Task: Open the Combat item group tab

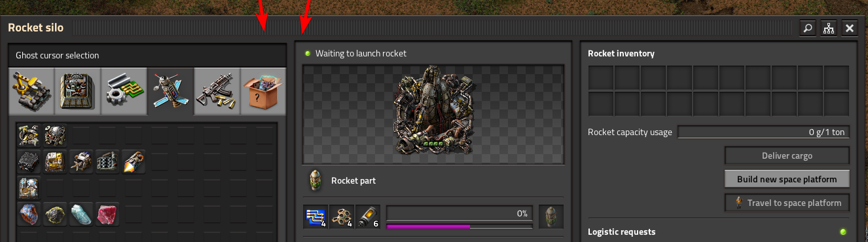Action: pos(217,91)
